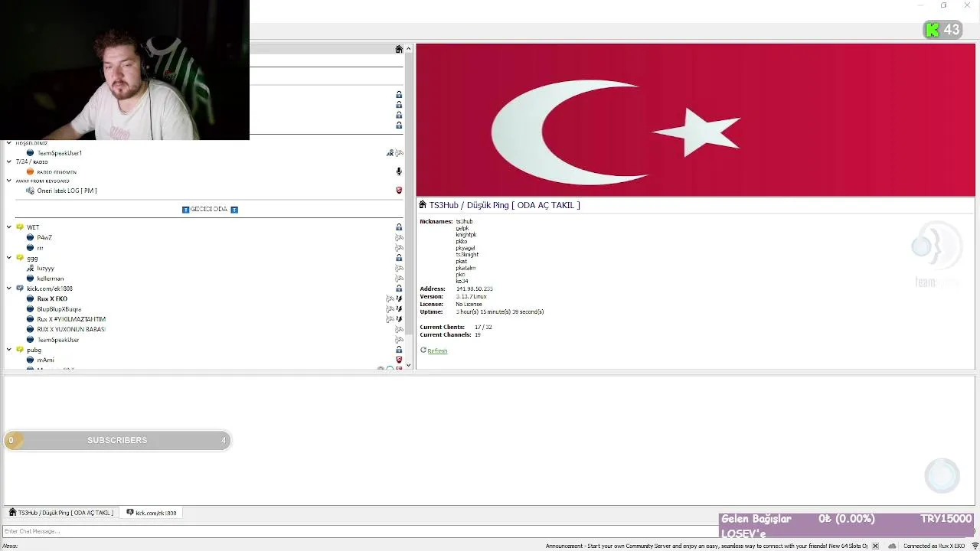The height and width of the screenshot is (551, 980).
Task: Select the user RUX X YUXONUN BABASI
Action: (71, 329)
